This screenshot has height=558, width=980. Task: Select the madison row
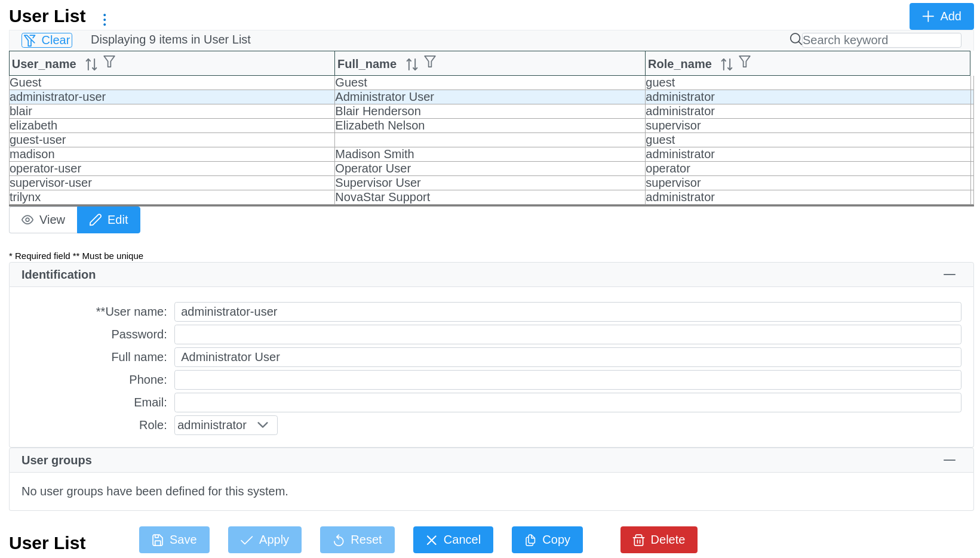tap(491, 154)
